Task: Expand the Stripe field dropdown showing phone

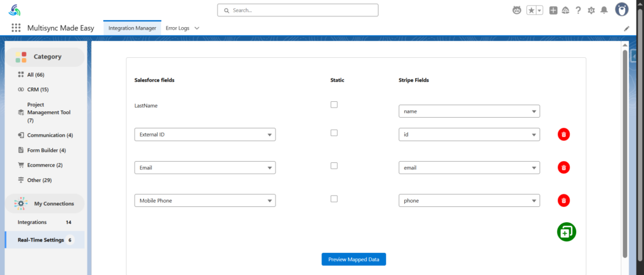Action: (x=469, y=201)
